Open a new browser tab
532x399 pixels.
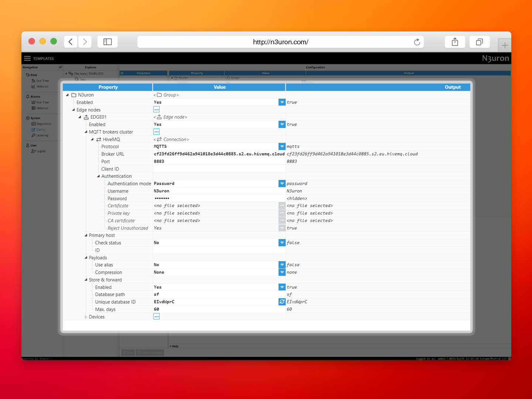(x=505, y=45)
